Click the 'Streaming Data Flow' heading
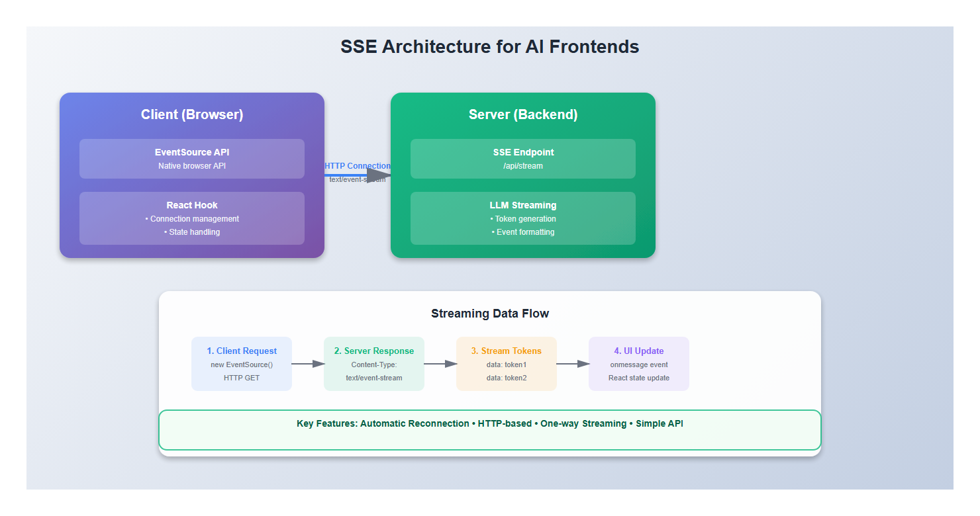The image size is (980, 516). tap(490, 314)
